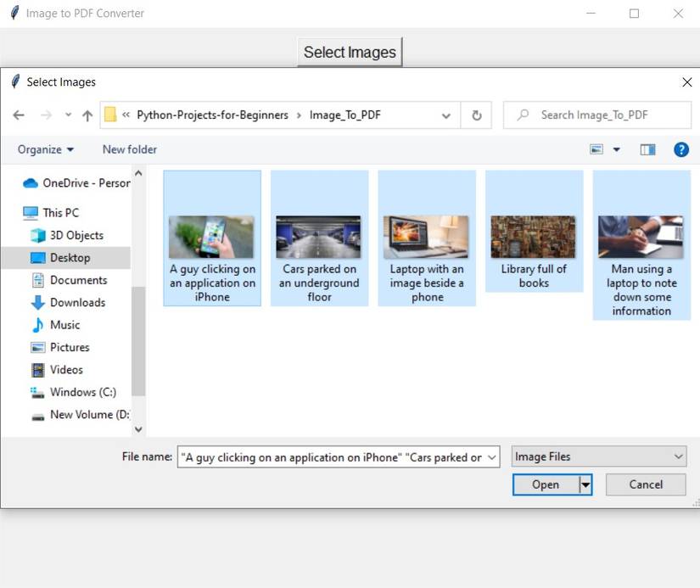The width and height of the screenshot is (700, 588).
Task: Open the Help question mark icon
Action: point(680,149)
